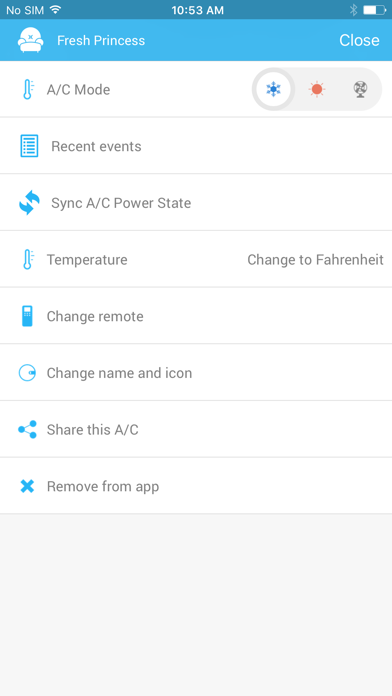Tap the Change name circle icon
Image resolution: width=392 pixels, height=696 pixels.
28,373
